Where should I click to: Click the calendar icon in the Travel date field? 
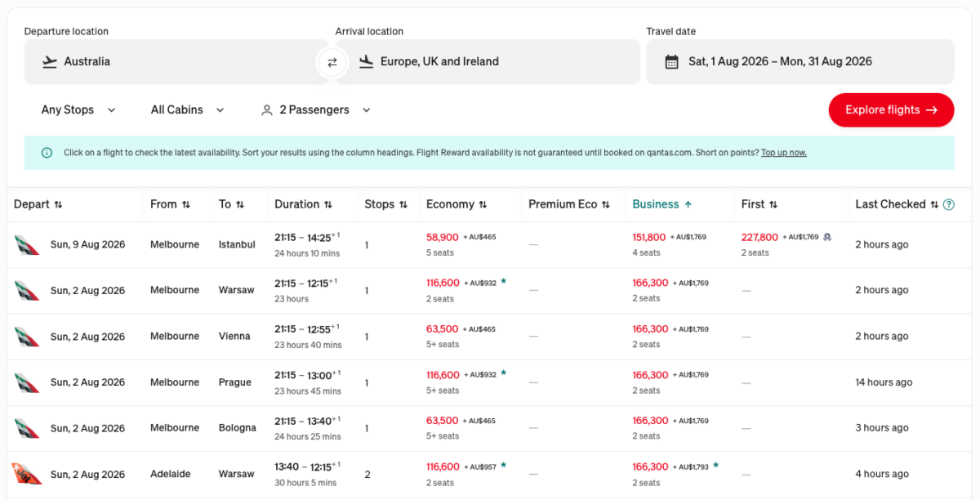click(x=673, y=61)
